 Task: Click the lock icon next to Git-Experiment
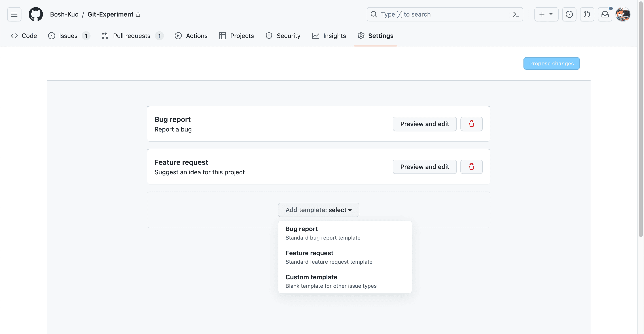pyautogui.click(x=138, y=14)
